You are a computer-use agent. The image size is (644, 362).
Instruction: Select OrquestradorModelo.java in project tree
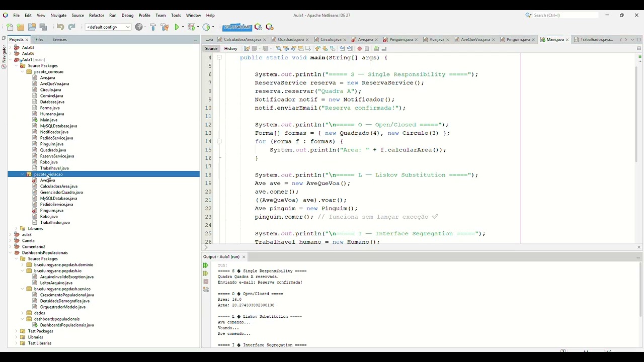[62, 307]
